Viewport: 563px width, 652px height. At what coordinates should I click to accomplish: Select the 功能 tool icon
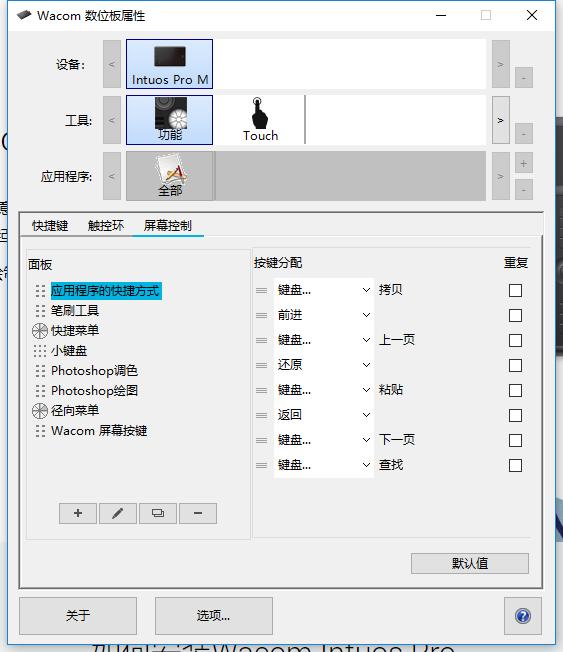pyautogui.click(x=169, y=120)
